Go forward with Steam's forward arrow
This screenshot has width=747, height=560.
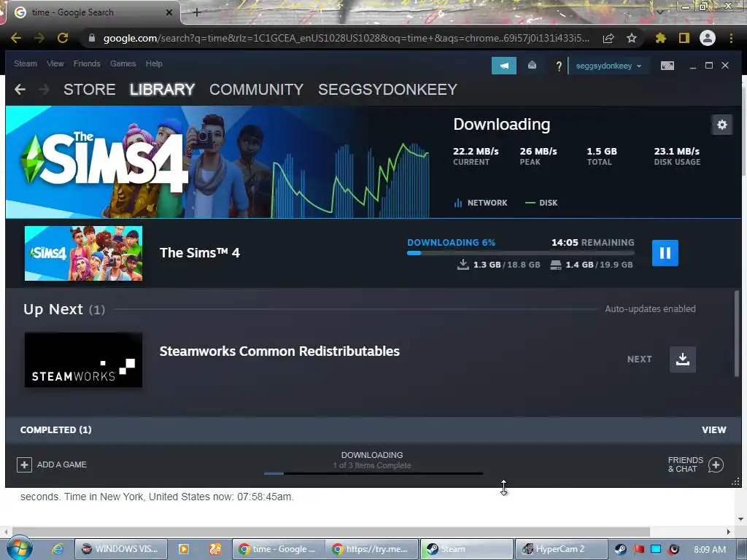(x=44, y=89)
